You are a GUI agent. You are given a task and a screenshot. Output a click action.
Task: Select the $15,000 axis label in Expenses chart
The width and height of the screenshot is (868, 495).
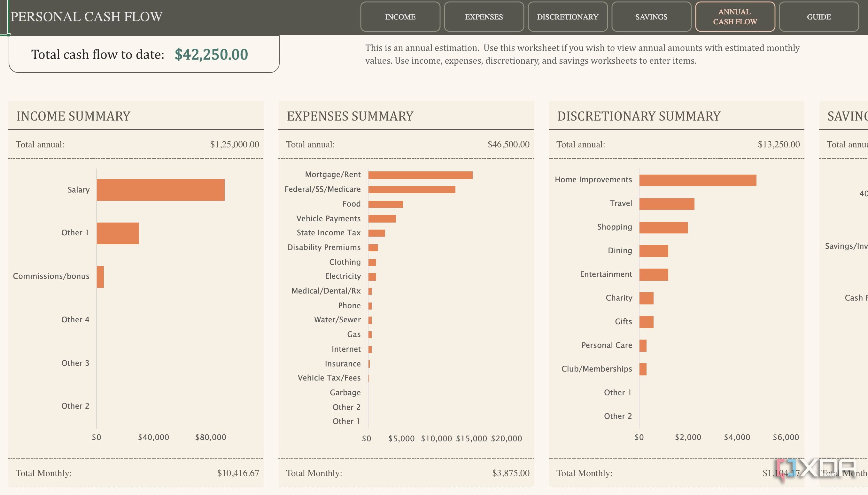(x=471, y=439)
